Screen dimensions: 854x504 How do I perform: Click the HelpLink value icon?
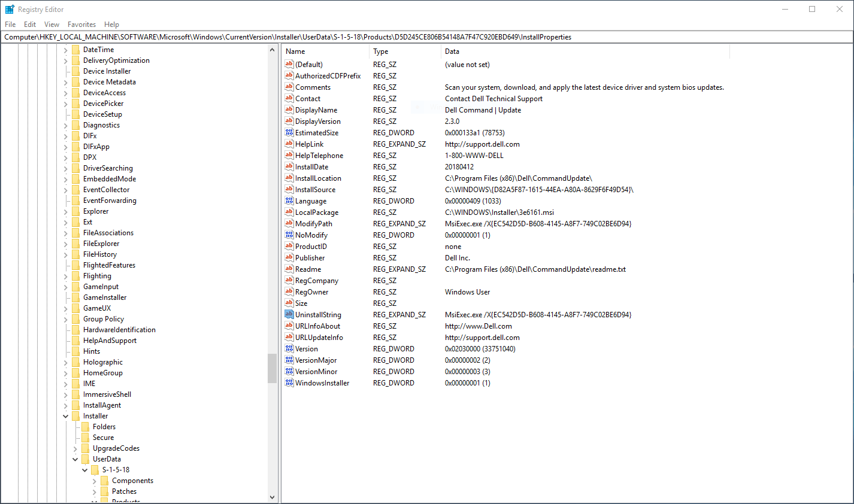(x=289, y=144)
